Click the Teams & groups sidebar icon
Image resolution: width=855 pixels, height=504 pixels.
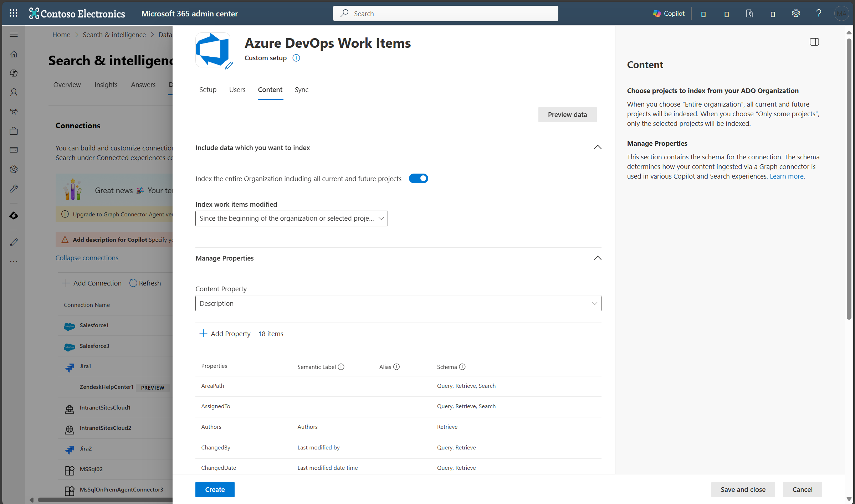coord(14,111)
